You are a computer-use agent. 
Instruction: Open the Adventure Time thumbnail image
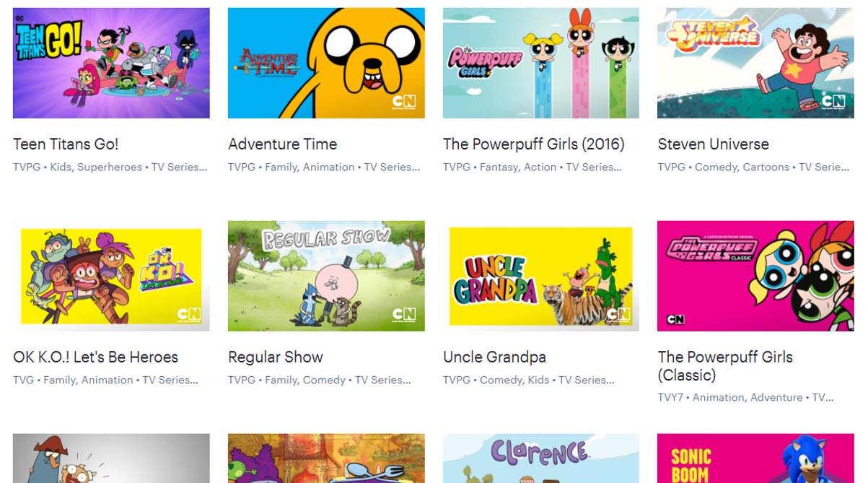[326, 63]
